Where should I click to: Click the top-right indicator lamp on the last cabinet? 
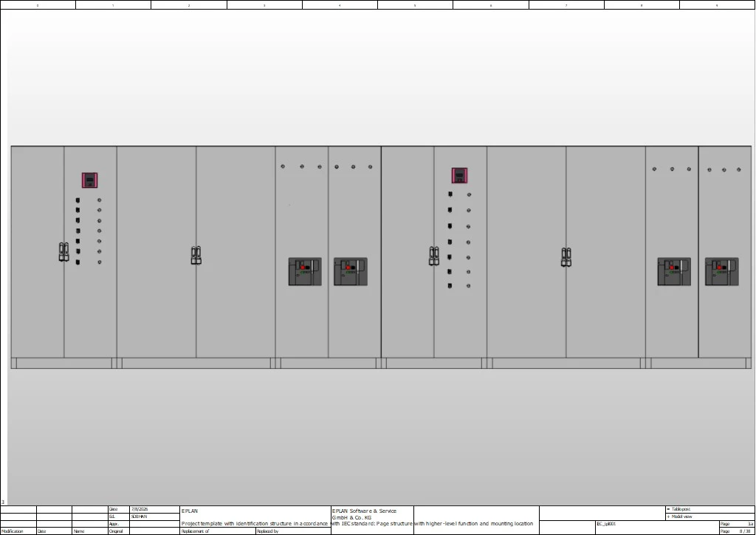(738, 169)
